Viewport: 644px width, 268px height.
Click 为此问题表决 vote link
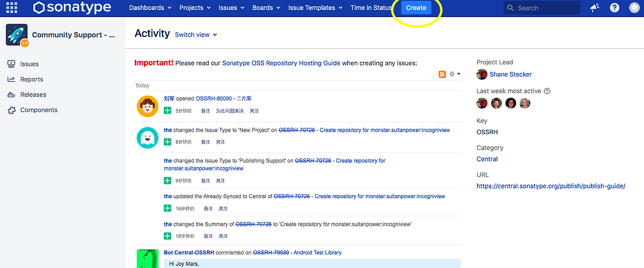(x=229, y=111)
